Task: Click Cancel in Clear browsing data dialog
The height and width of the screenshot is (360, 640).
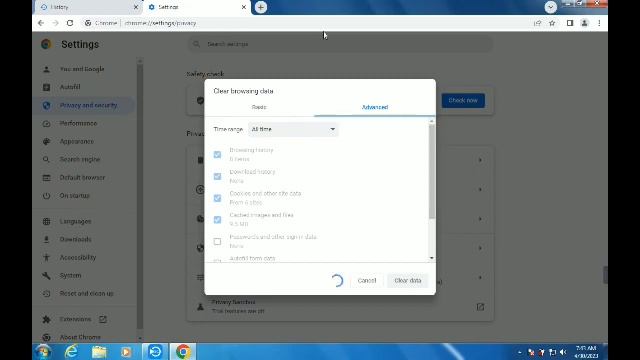Action: [x=367, y=280]
